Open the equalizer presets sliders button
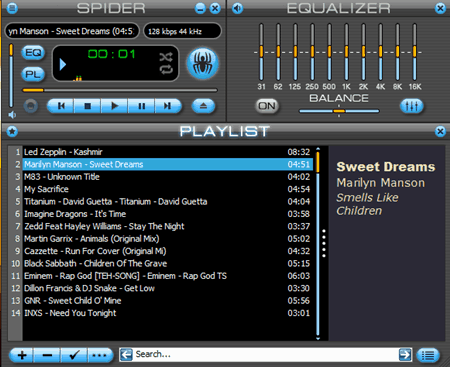Screen dimensions: 450x367 412,106
